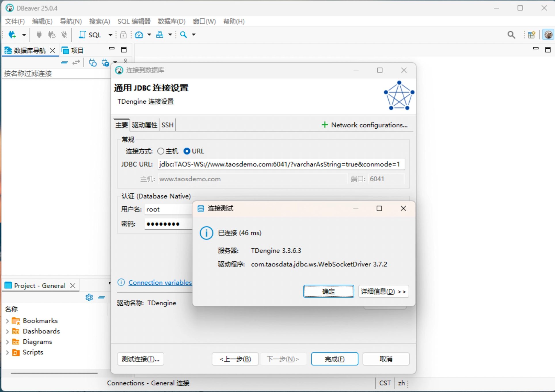Open the SQL editor toolbar button
Screen dimensions: 555x392
90,35
